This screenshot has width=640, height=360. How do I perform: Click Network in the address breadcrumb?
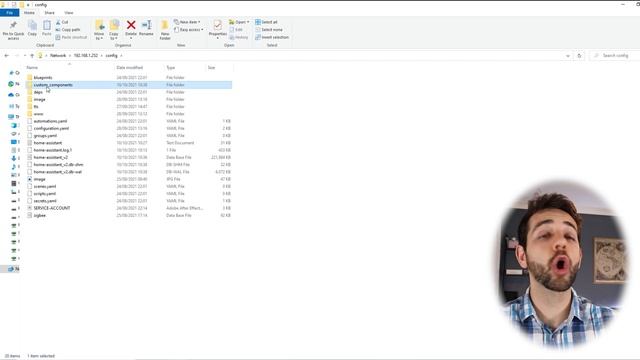tap(58, 56)
